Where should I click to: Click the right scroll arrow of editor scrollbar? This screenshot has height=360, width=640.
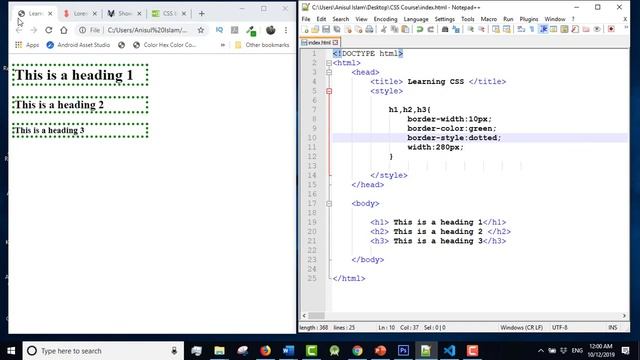tap(624, 316)
